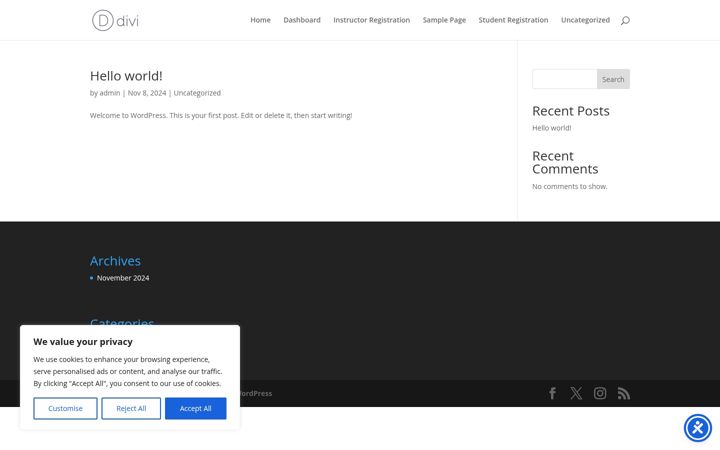The width and height of the screenshot is (720, 450).
Task: Open the accessibility widget button
Action: pyautogui.click(x=698, y=428)
